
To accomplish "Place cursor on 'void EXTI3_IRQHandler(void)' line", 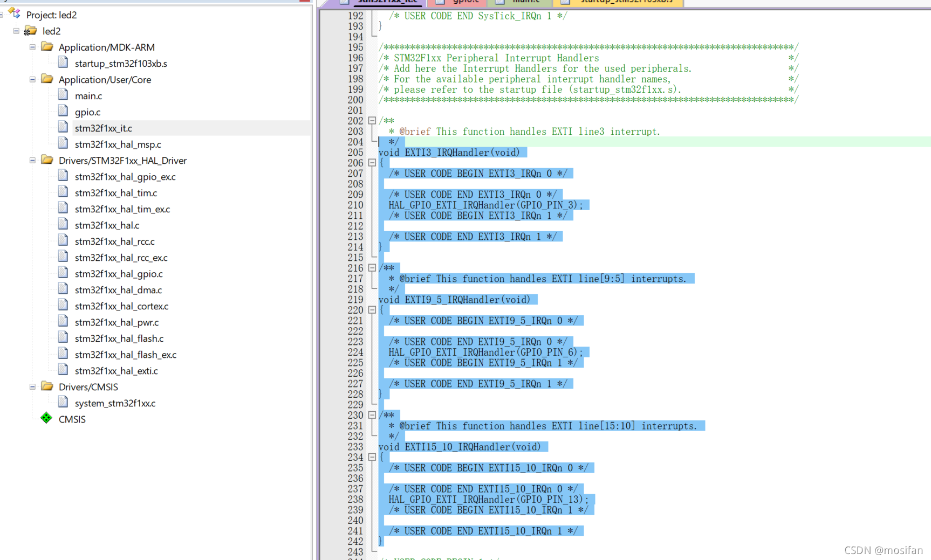I will [449, 153].
